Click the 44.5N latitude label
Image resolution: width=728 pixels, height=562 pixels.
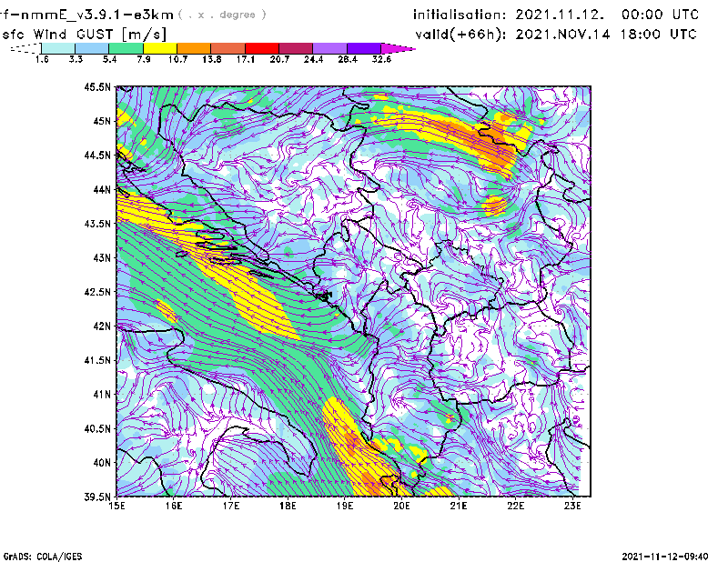(97, 155)
